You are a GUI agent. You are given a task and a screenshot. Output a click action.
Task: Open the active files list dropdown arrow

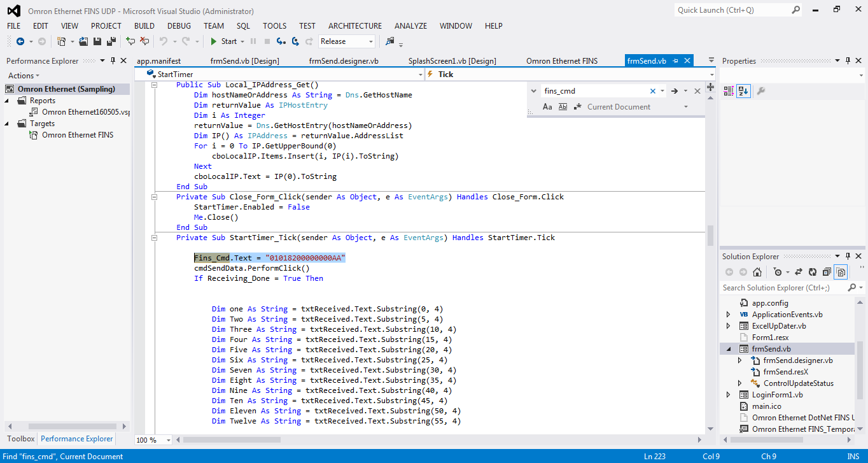pyautogui.click(x=710, y=61)
